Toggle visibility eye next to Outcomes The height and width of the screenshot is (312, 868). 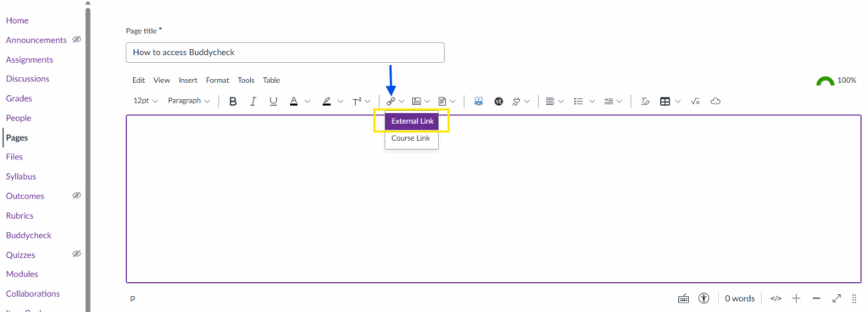[x=77, y=195]
